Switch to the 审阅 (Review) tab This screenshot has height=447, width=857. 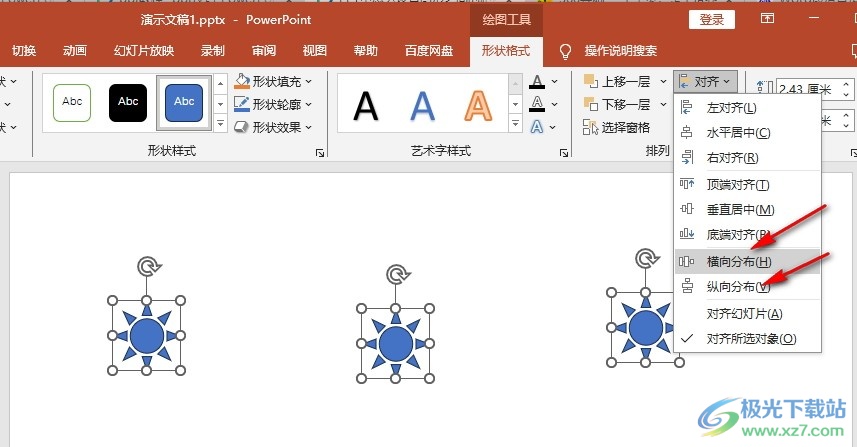264,51
